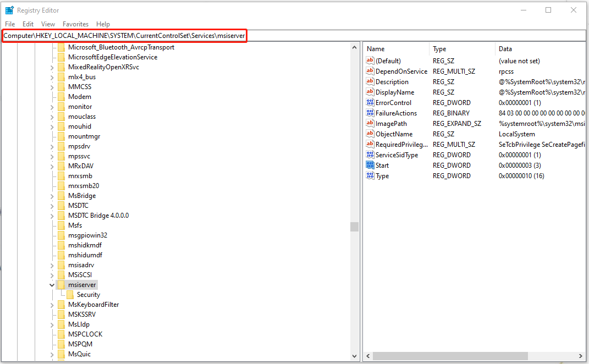The image size is (589, 364).
Task: Click the Security subkey folder icon
Action: click(x=70, y=295)
